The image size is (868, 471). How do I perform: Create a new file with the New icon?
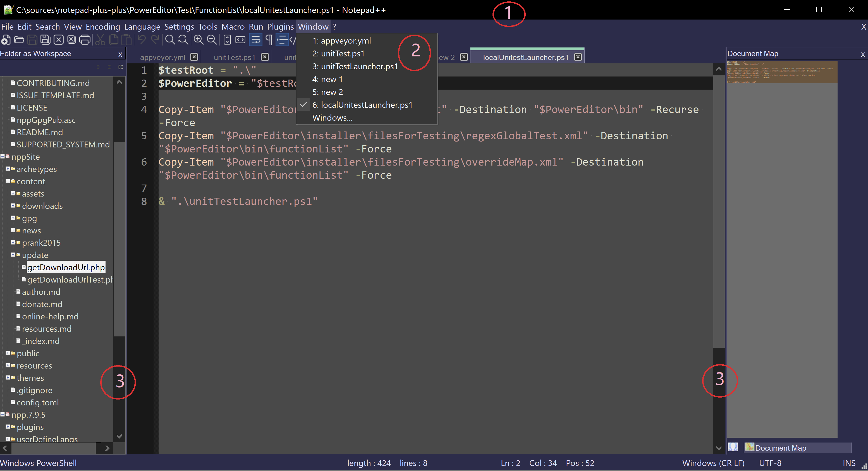point(6,39)
